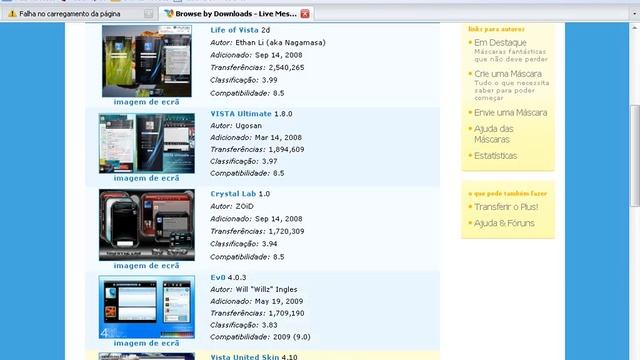Image resolution: width=640 pixels, height=360 pixels.
Task: Click the Ajuda & Fóruns link
Action: click(504, 223)
